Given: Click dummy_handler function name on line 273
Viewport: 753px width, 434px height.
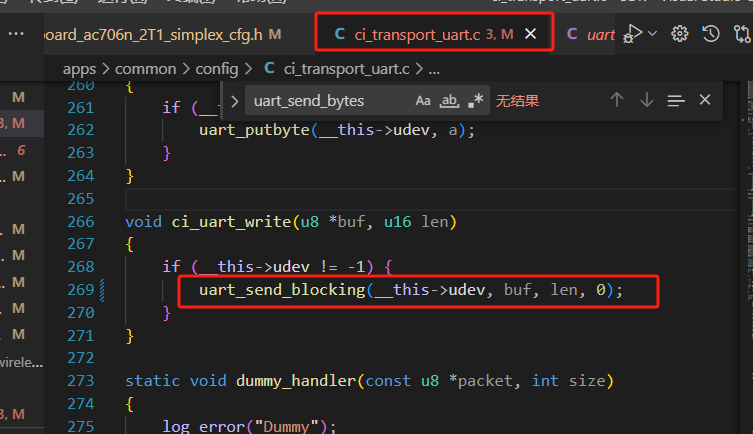Looking at the screenshot, I should 296,381.
